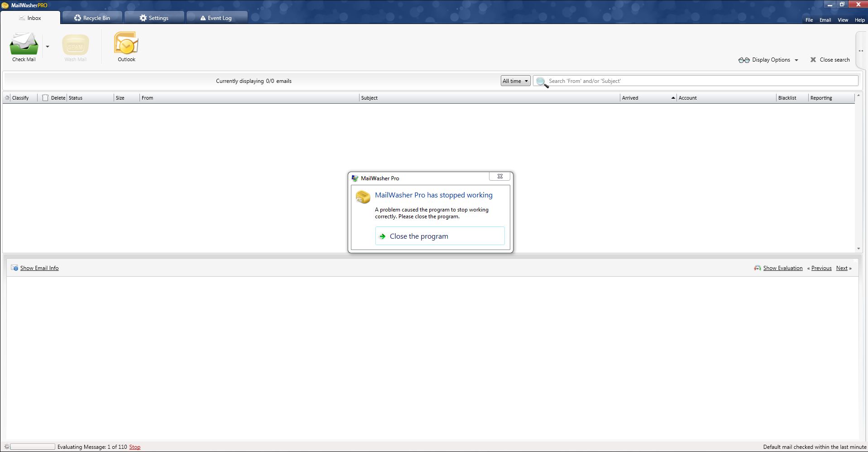Open the Email menu
The image size is (868, 452).
[825, 20]
